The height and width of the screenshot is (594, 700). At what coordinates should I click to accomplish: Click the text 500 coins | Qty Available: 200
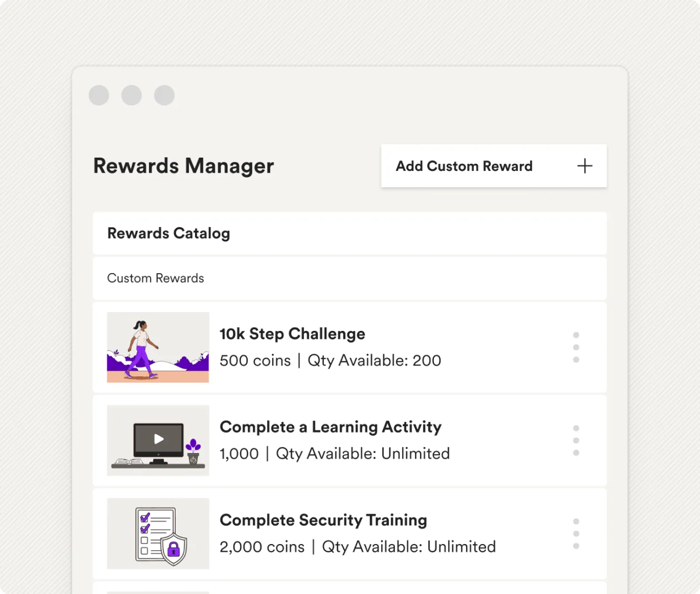pyautogui.click(x=330, y=361)
